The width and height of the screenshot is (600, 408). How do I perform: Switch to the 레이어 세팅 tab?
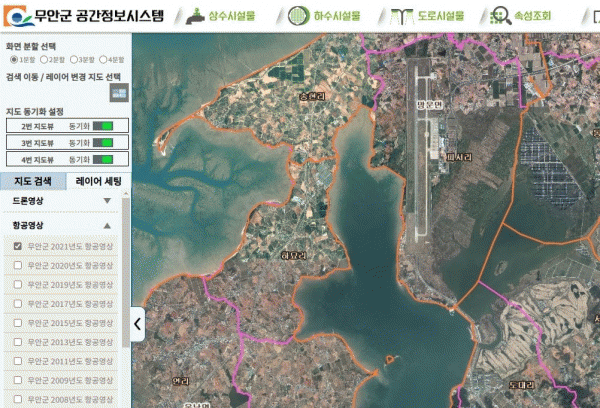coord(98,181)
